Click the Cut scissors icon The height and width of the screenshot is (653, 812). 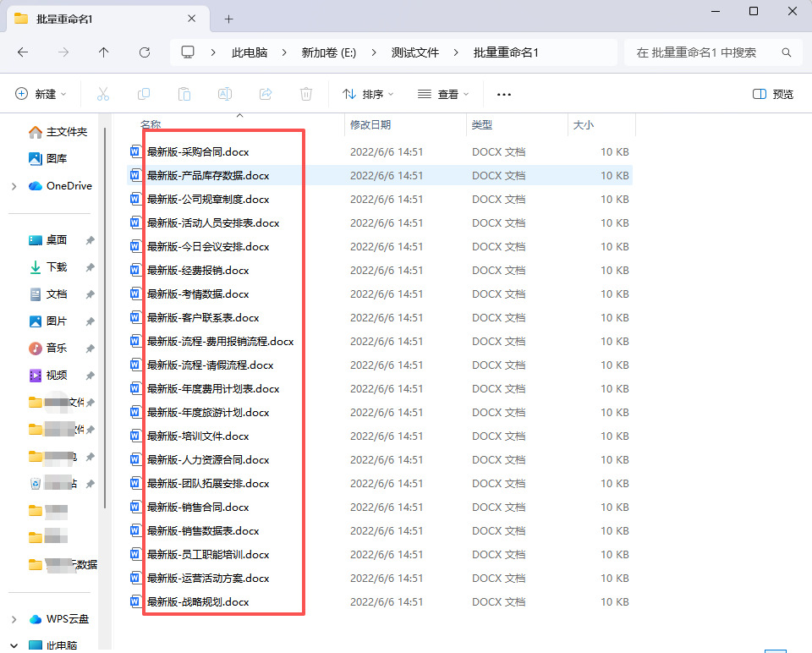click(x=103, y=94)
